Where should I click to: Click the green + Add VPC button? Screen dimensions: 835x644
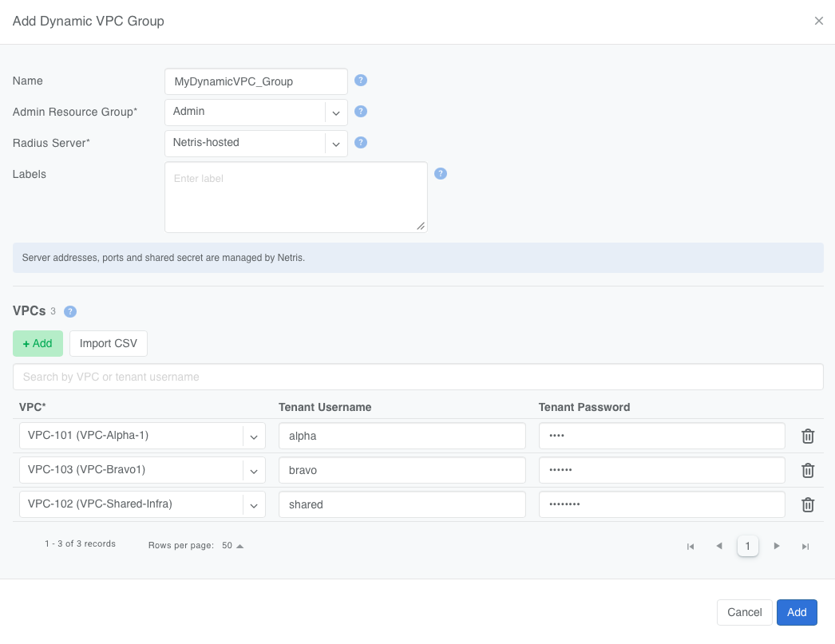click(38, 343)
